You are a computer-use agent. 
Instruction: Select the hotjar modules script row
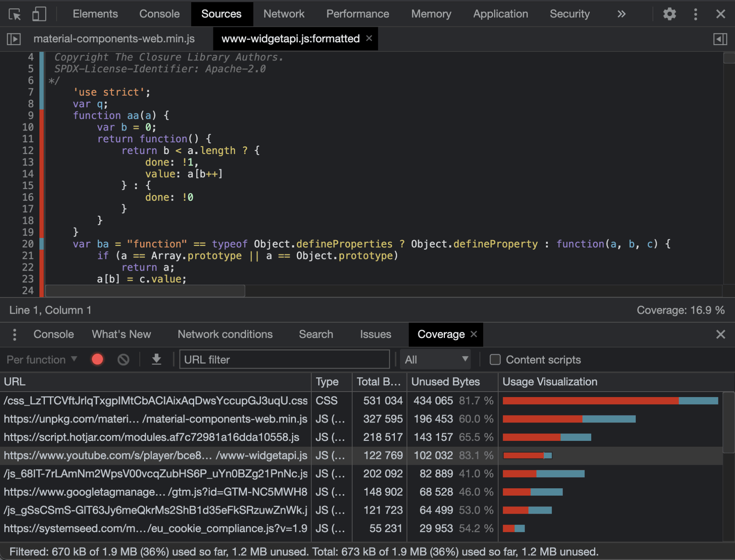click(151, 437)
